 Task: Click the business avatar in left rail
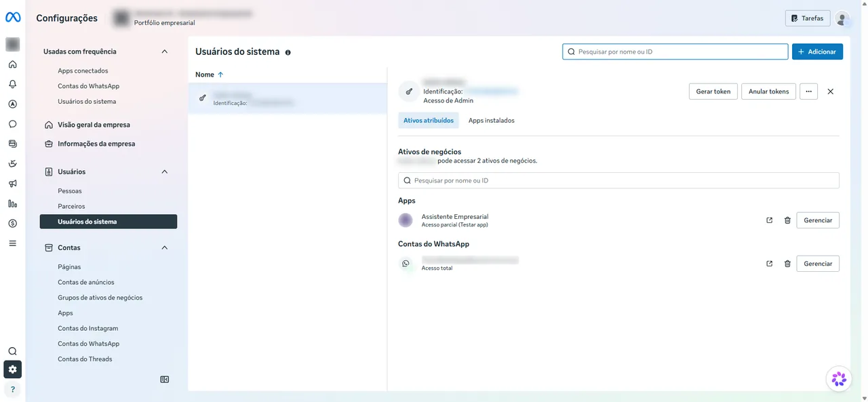coord(12,45)
